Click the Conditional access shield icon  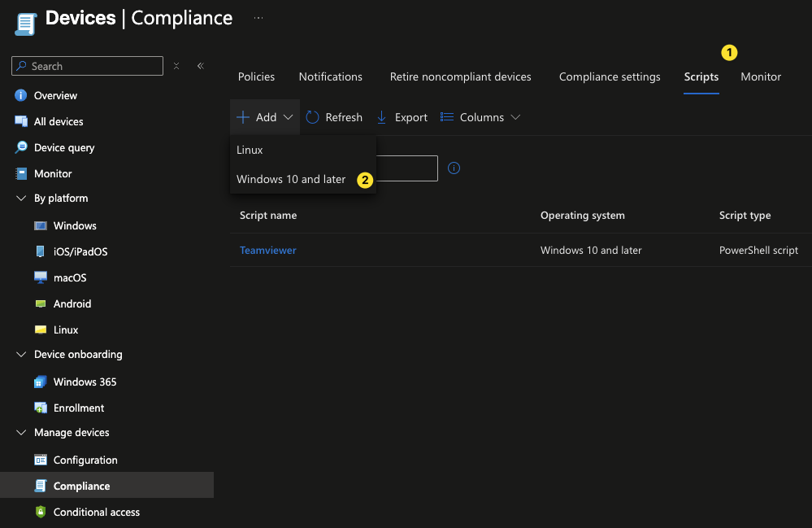41,512
